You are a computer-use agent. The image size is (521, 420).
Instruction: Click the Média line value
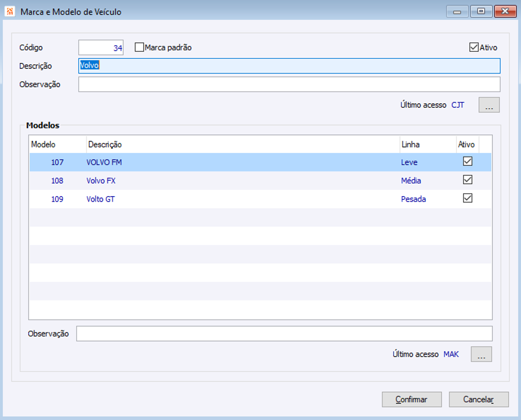[411, 181]
